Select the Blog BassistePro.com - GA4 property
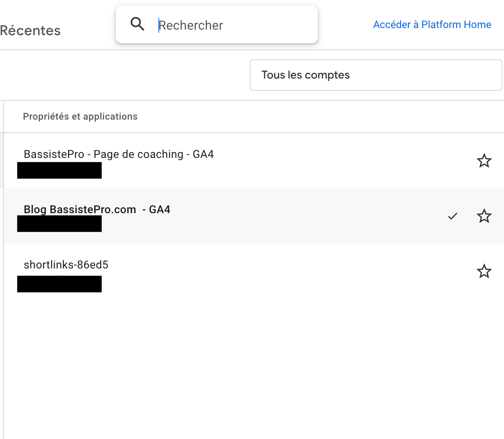 pyautogui.click(x=97, y=209)
